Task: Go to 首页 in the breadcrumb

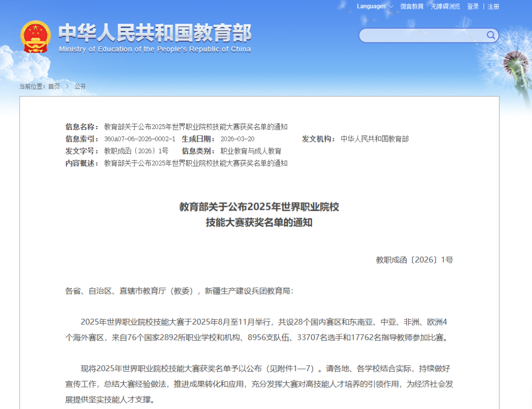Action: [54, 86]
